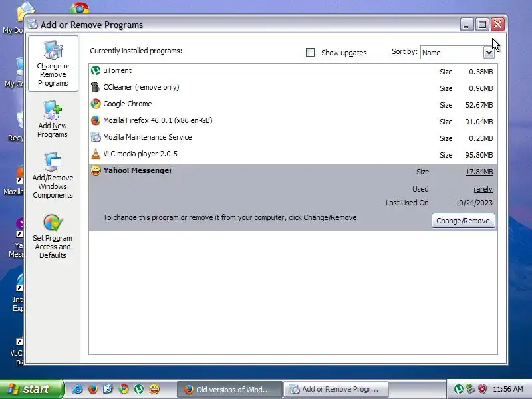The height and width of the screenshot is (399, 532).
Task: Launch Internet Explorer from Quick Launch
Action: point(78,389)
